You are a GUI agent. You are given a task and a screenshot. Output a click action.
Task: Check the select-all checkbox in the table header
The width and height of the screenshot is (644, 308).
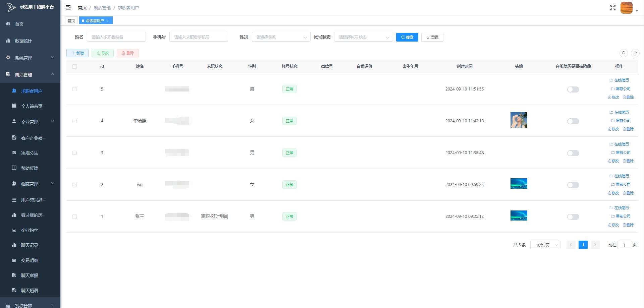[74, 66]
